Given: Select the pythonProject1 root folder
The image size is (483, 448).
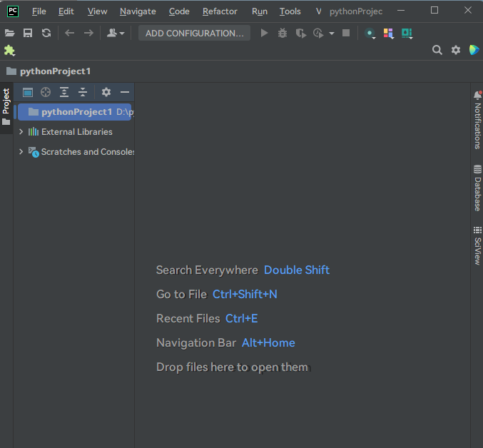Looking at the screenshot, I should pos(76,112).
